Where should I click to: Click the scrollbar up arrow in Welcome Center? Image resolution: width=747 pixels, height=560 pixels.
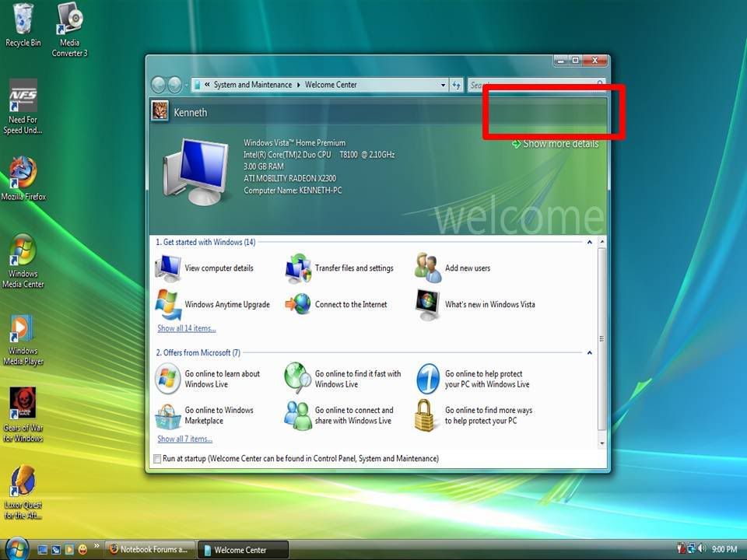(601, 242)
